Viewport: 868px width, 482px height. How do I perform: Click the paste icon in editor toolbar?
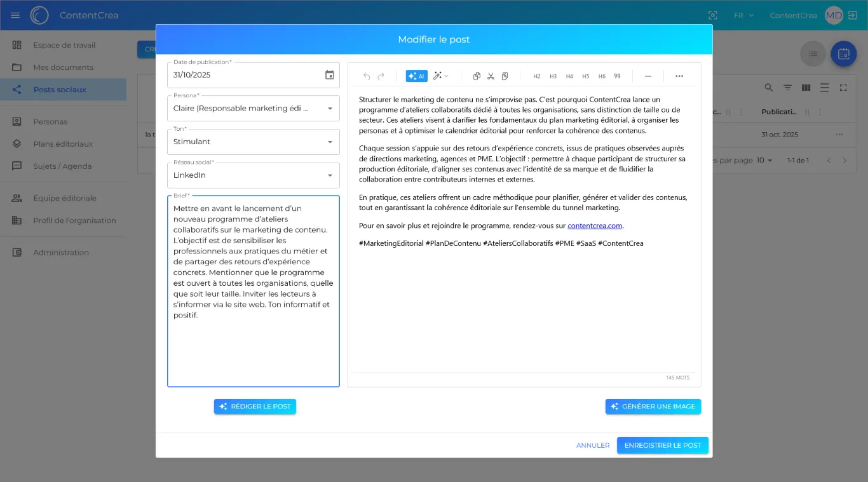(x=505, y=76)
